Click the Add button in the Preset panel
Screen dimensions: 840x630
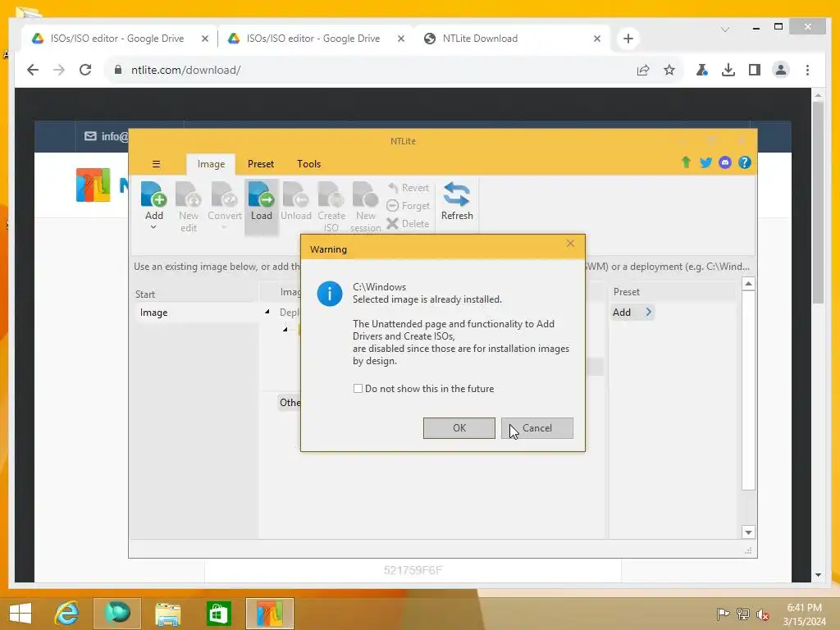click(632, 312)
